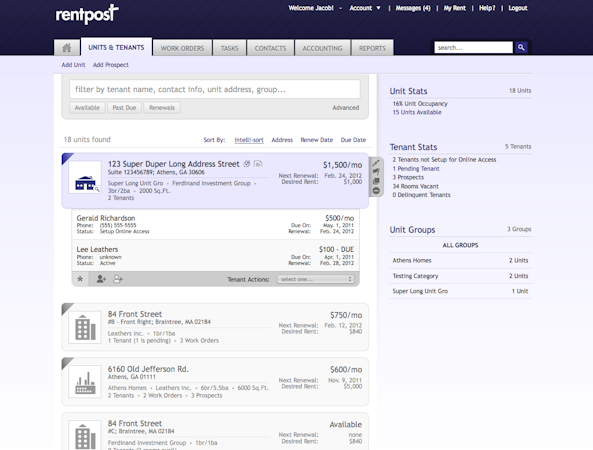This screenshot has width=593, height=450.
Task: Open the Tenant Actions select one dropdown
Action: pyautogui.click(x=315, y=279)
